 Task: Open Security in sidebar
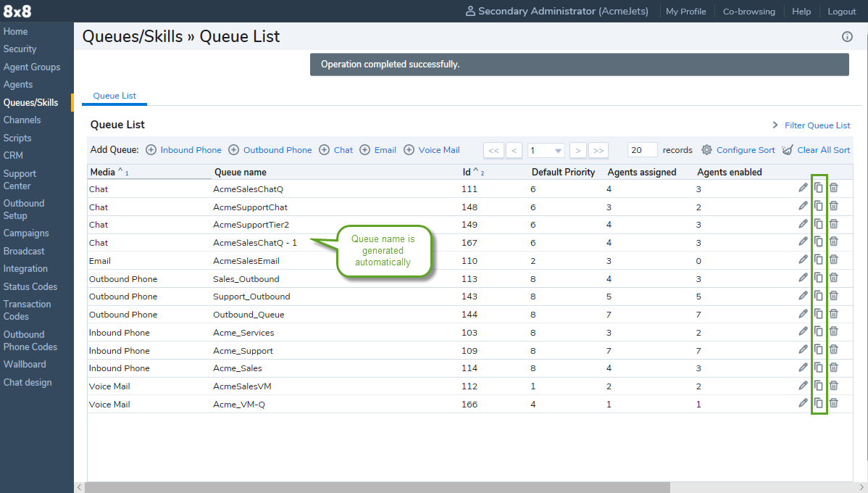20,49
